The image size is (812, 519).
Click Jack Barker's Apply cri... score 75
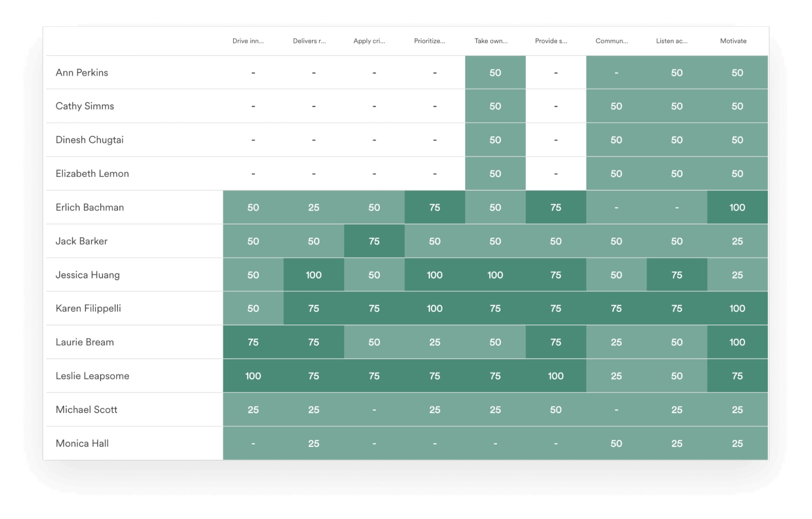pos(374,241)
